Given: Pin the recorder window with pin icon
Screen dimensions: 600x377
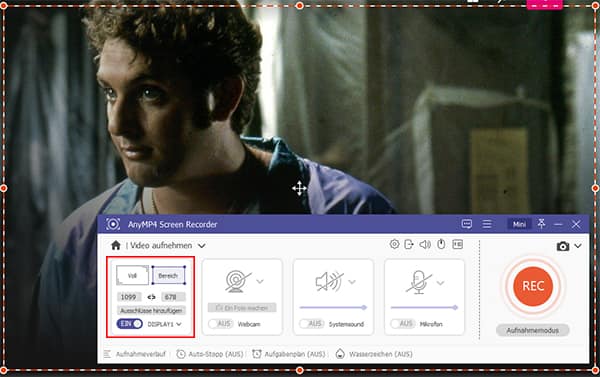Looking at the screenshot, I should pos(541,224).
